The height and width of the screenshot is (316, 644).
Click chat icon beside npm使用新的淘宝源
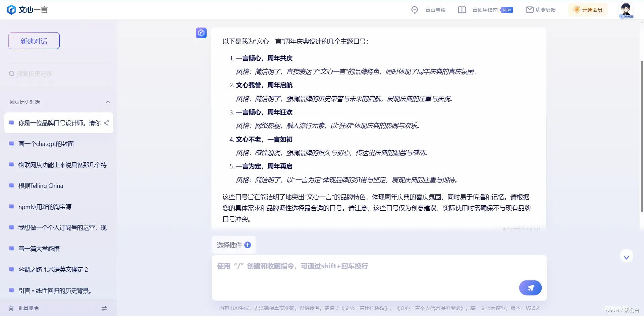point(11,207)
